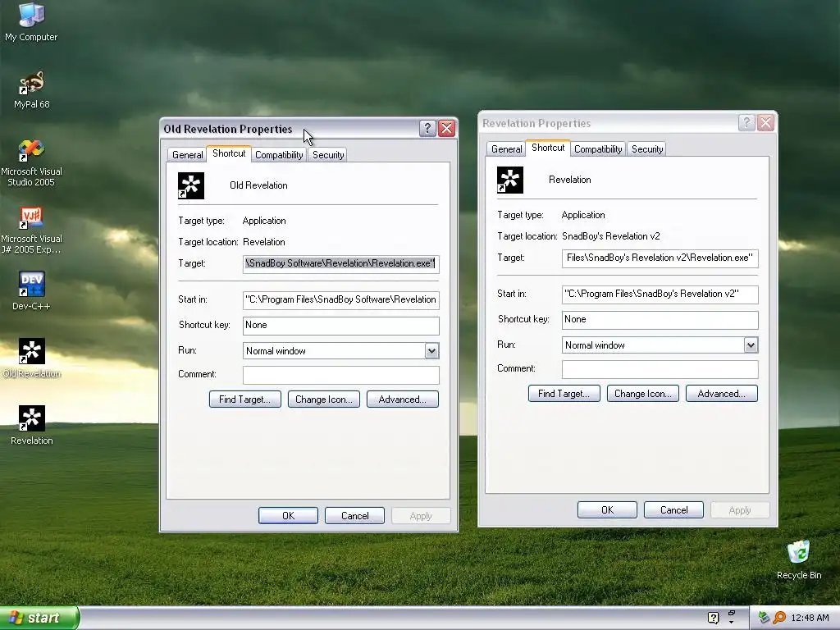This screenshot has height=630, width=840.
Task: Click Advanced in Revelation Properties
Action: [722, 393]
